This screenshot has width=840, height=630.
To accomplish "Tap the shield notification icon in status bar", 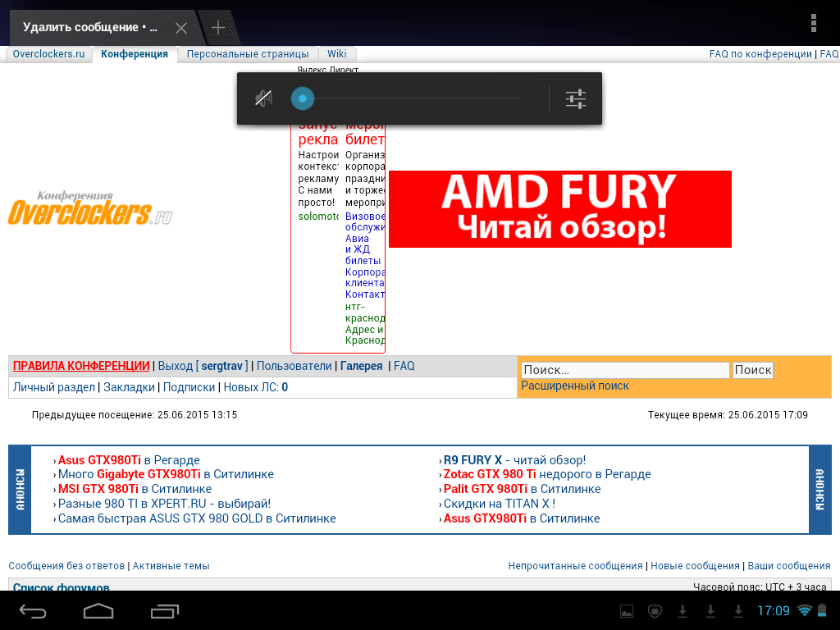I will 655,610.
